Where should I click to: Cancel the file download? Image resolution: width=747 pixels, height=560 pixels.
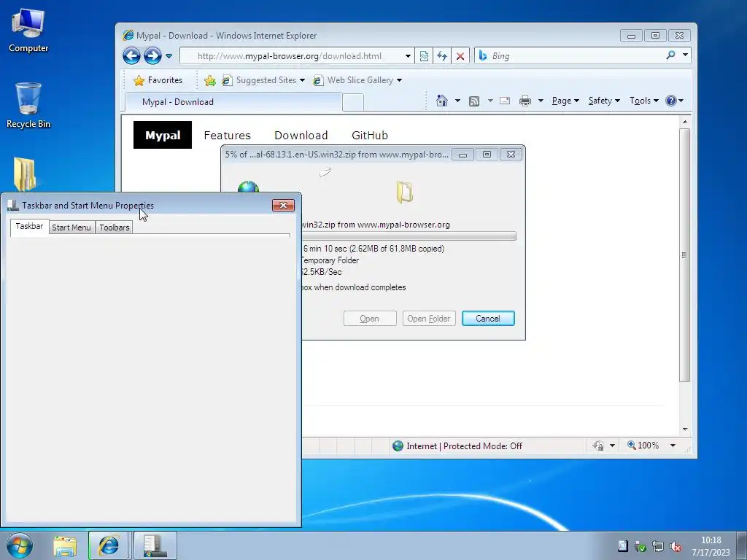(488, 319)
